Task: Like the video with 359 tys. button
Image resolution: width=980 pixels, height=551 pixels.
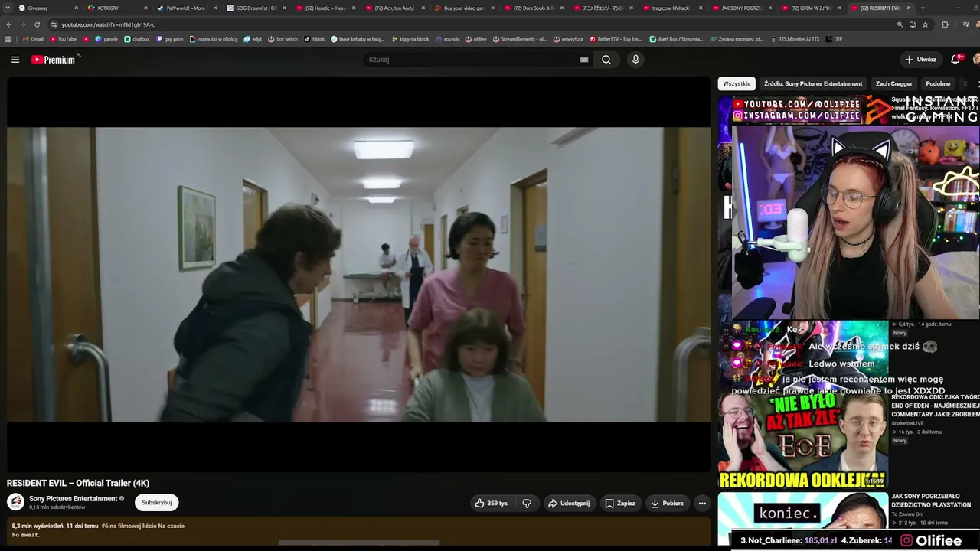Action: (492, 503)
